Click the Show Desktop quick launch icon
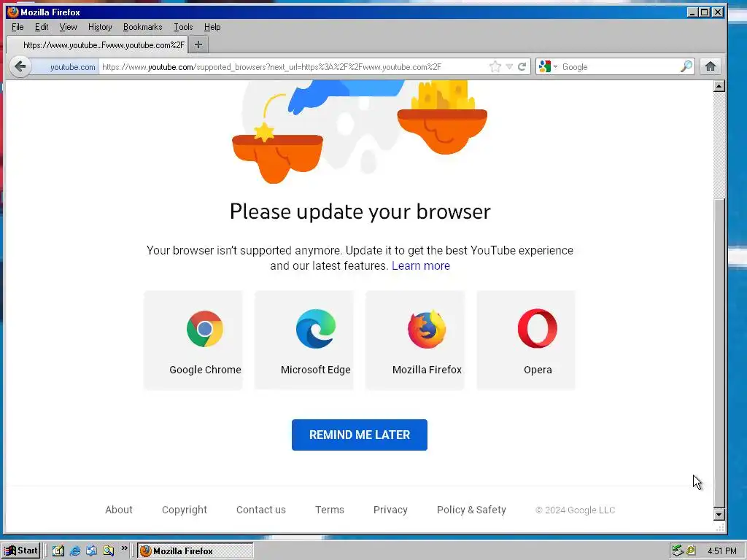The image size is (747, 560). tap(58, 551)
